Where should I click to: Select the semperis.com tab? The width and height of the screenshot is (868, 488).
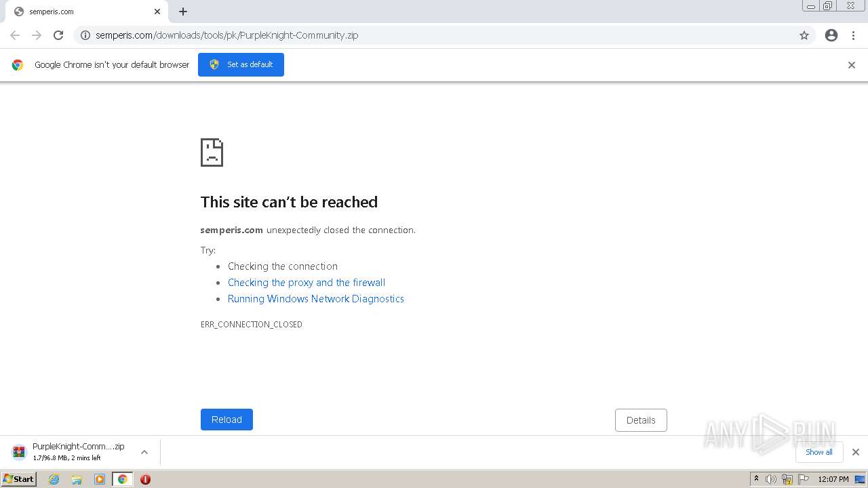pyautogui.click(x=86, y=12)
